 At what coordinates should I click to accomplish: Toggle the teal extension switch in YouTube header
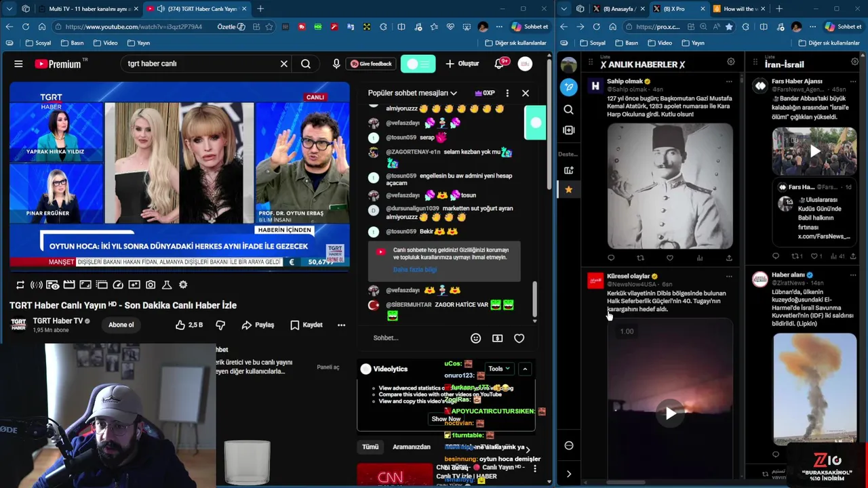418,64
